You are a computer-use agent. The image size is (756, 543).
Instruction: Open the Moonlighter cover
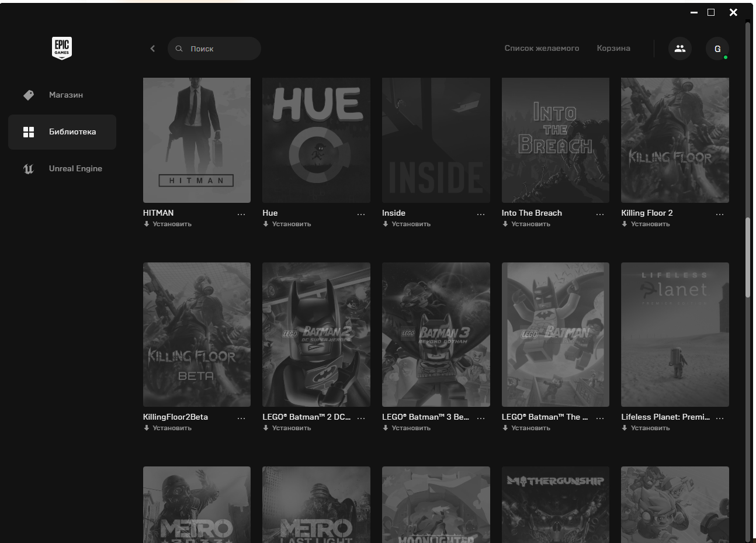click(436, 504)
